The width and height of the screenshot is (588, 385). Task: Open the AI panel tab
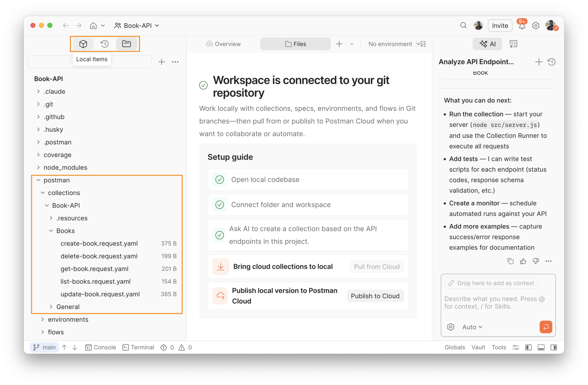488,44
